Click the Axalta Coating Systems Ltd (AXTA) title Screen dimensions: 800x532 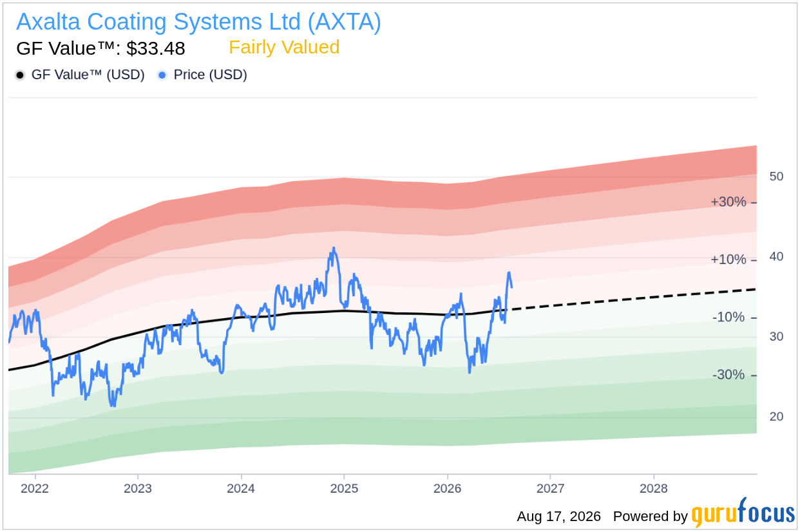(198, 22)
